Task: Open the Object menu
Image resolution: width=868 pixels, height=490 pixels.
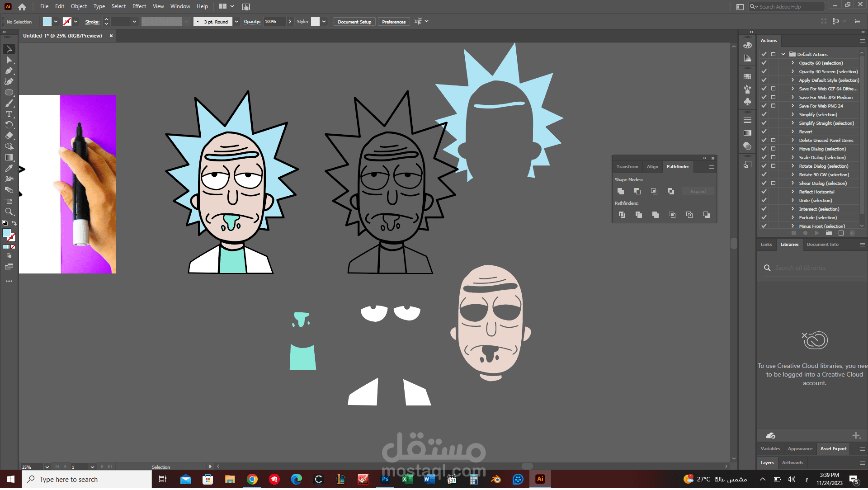Action: 79,6
